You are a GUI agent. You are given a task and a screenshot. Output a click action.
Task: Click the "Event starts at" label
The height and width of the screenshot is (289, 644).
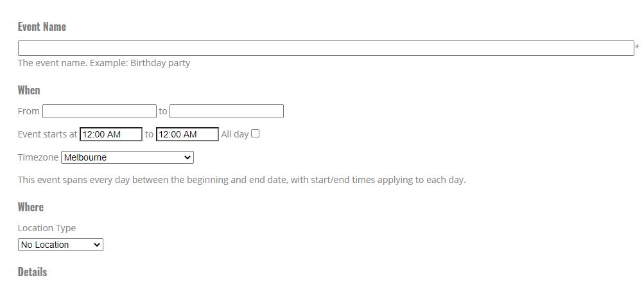point(48,134)
